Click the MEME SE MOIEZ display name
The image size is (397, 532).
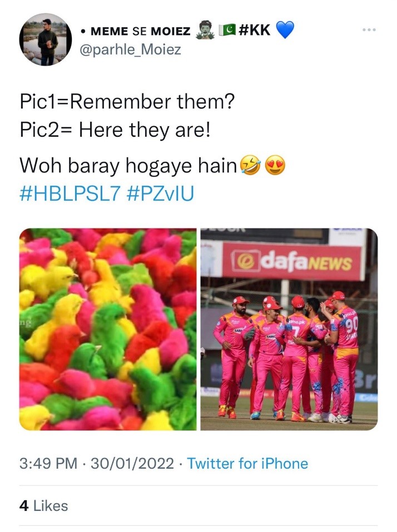point(141,31)
